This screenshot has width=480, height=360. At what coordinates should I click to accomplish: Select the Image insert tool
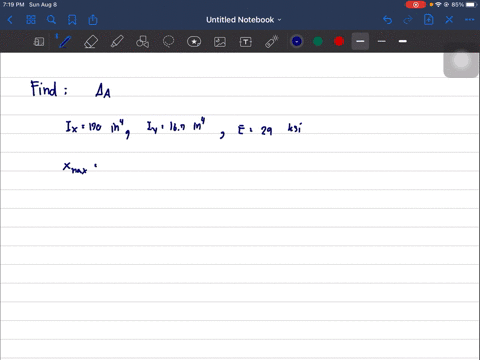click(x=220, y=42)
